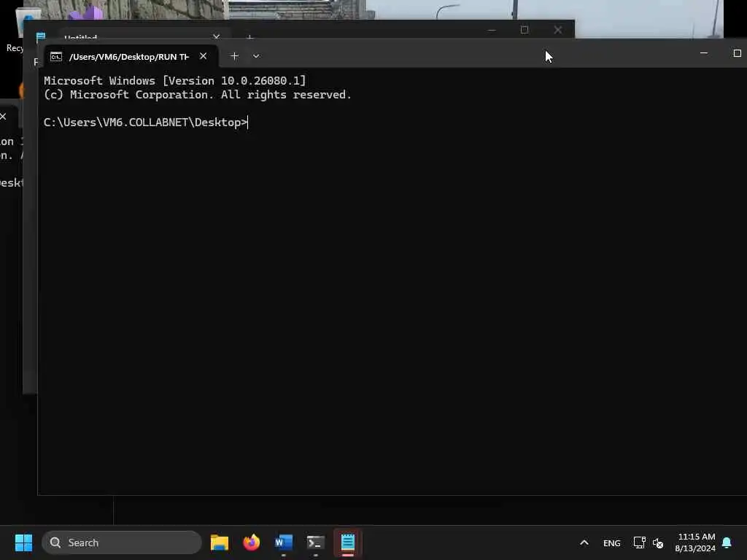Close the background Notepad window
Screen dimensions: 747x560
tap(558, 30)
